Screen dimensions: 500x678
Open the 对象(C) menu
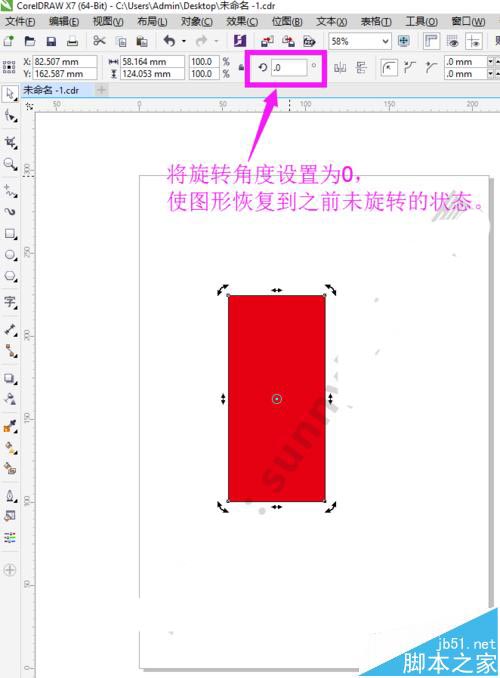click(197, 21)
